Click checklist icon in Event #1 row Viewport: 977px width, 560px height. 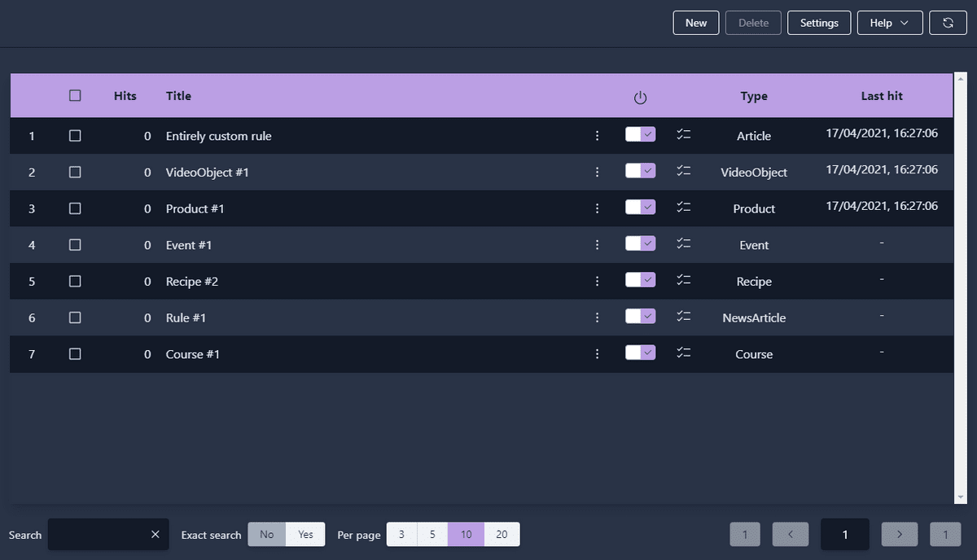point(684,243)
